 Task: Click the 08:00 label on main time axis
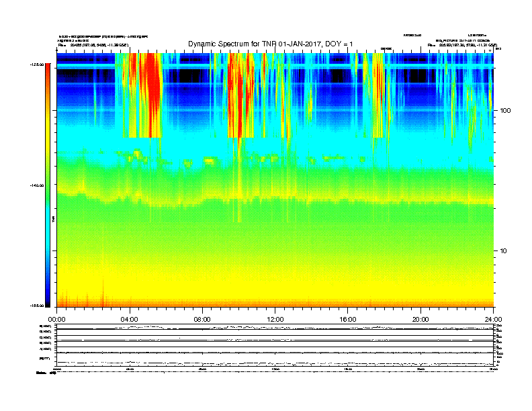coord(202,320)
